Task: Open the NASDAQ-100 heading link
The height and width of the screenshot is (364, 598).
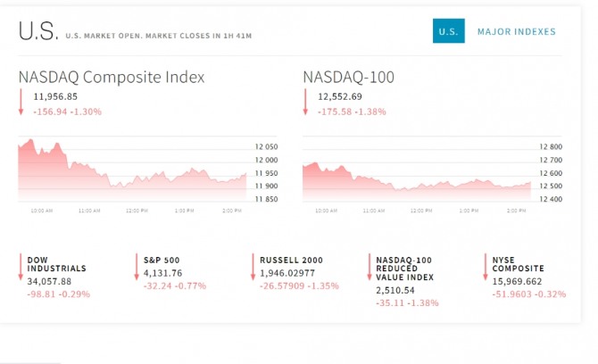Action: pos(349,78)
